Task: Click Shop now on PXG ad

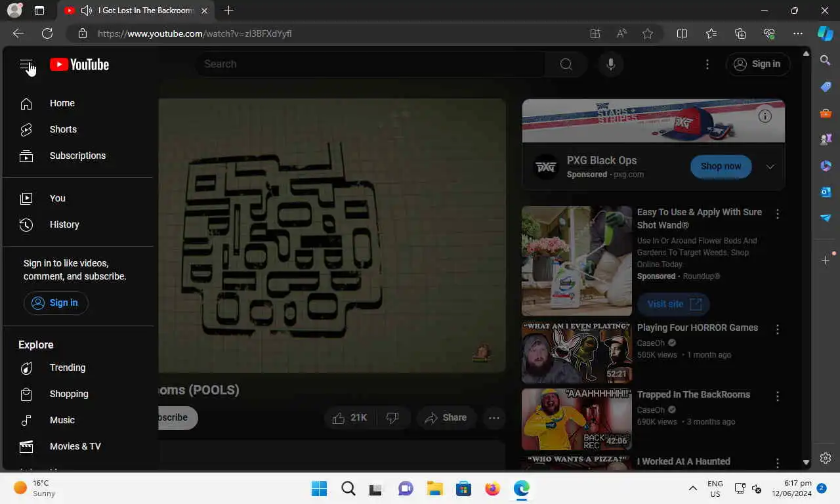Action: (721, 166)
